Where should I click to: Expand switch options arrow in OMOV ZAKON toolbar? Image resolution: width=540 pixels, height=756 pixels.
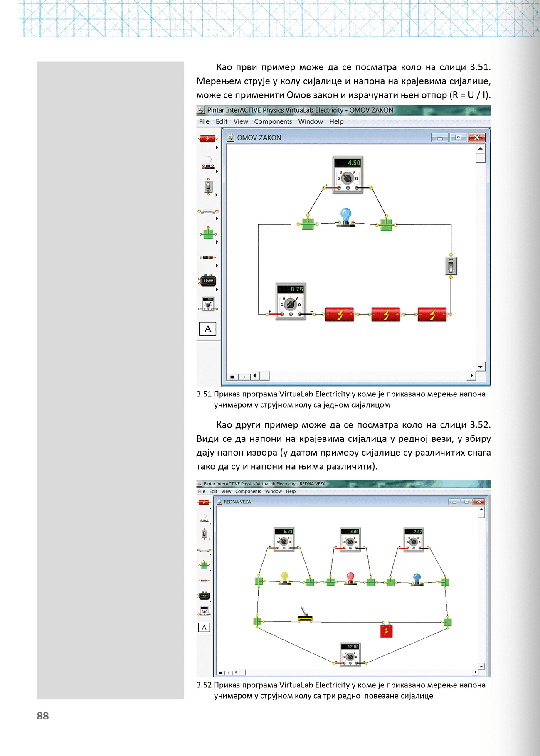point(217,195)
